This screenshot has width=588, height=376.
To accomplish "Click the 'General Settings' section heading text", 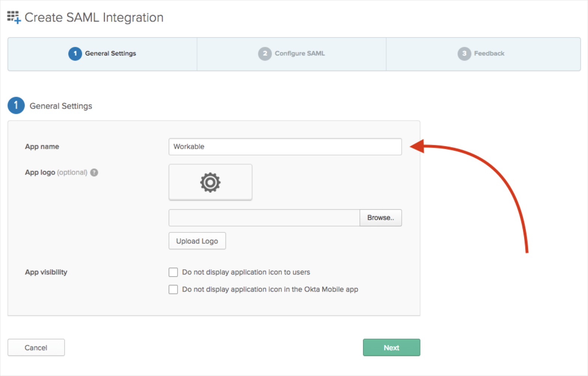I will [x=61, y=106].
